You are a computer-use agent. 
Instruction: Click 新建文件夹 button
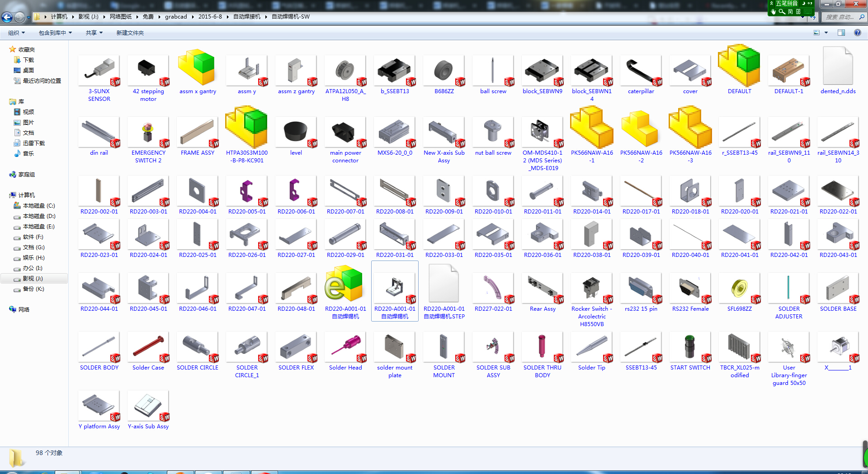(130, 33)
